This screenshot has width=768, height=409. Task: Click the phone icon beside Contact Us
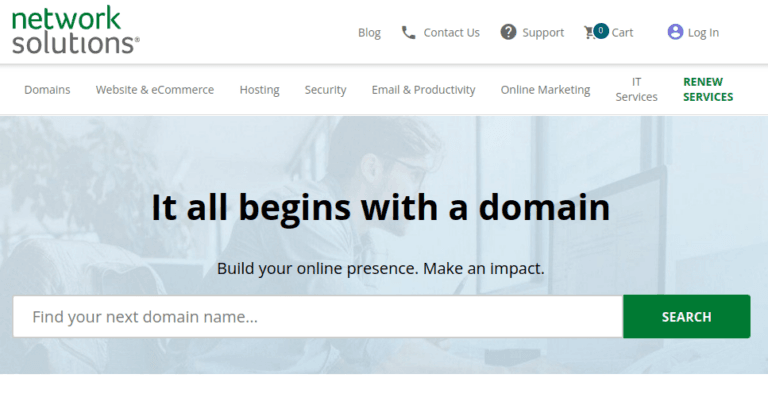(x=408, y=32)
